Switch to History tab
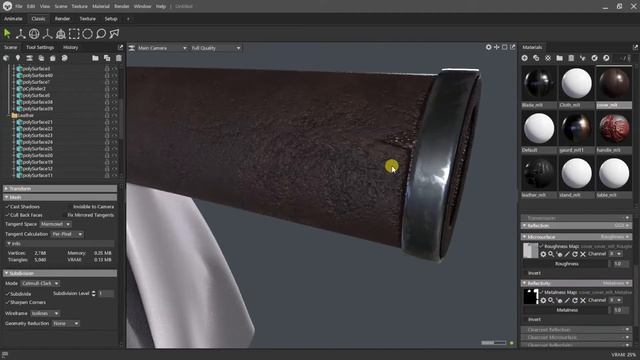Viewport: 640px width, 360px height. [x=70, y=47]
